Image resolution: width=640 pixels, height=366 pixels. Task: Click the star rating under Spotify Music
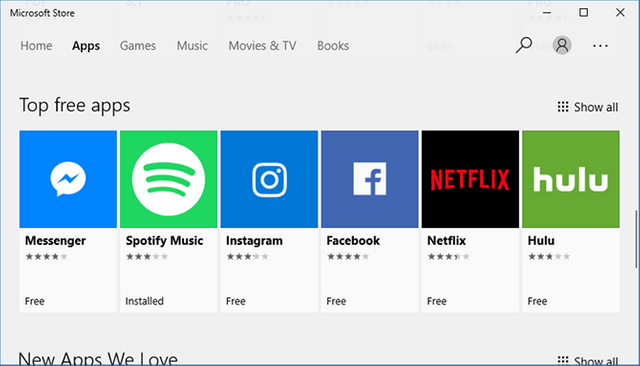147,257
